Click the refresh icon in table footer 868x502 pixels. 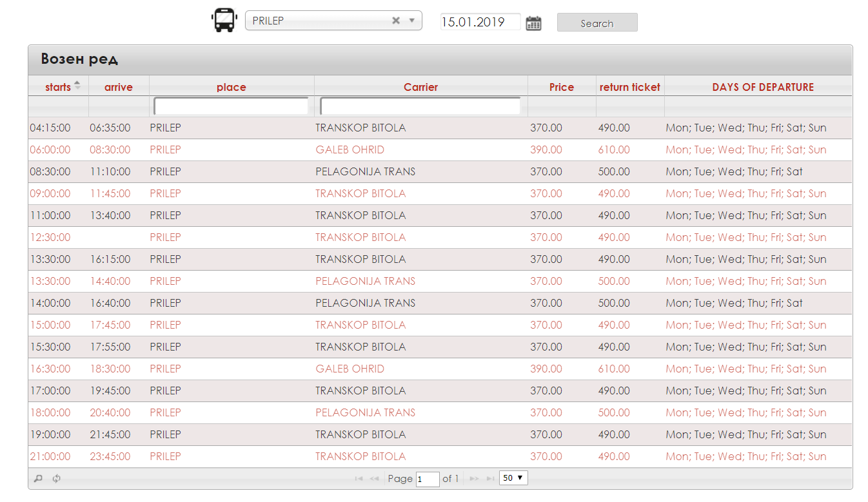pos(57,479)
